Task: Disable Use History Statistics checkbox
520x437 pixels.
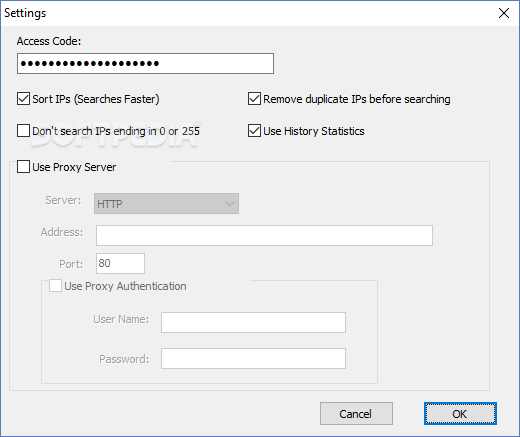Action: coord(254,131)
